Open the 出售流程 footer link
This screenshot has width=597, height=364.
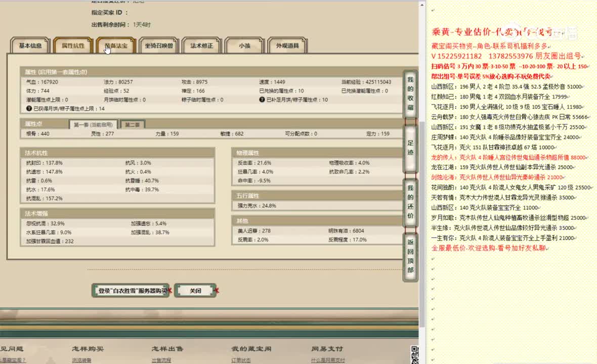coord(161,360)
